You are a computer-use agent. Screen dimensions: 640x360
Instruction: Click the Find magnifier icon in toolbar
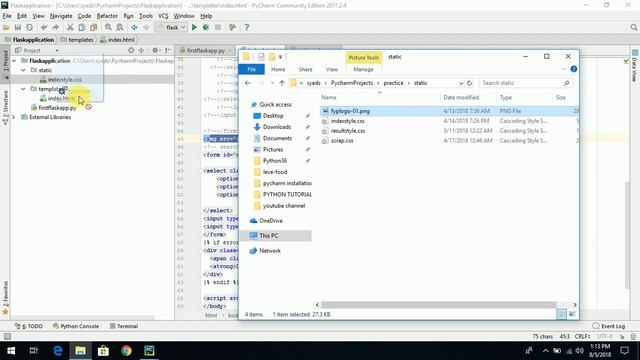pos(108,27)
